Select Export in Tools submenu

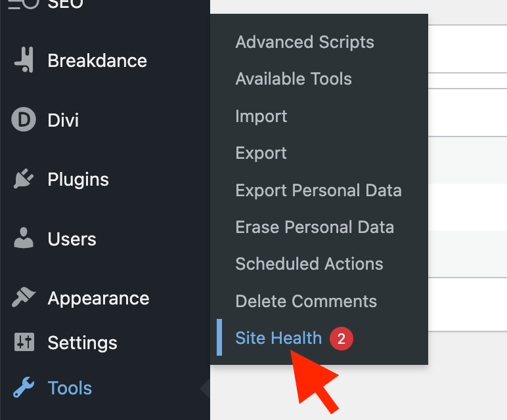261,153
